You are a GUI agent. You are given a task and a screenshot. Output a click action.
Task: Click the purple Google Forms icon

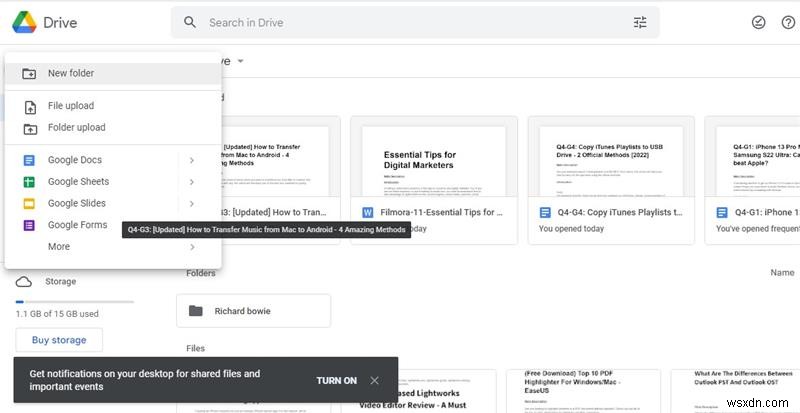30,225
